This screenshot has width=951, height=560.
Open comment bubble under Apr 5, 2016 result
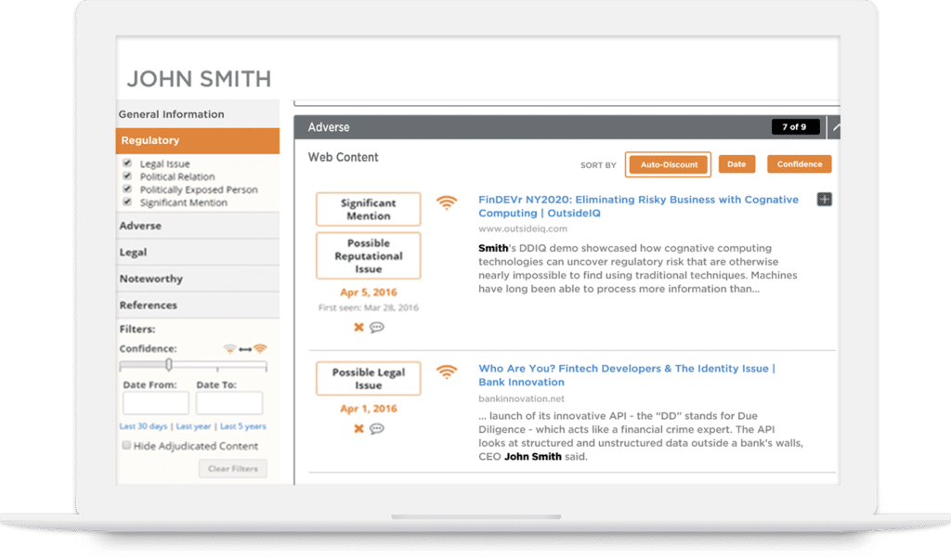377,327
